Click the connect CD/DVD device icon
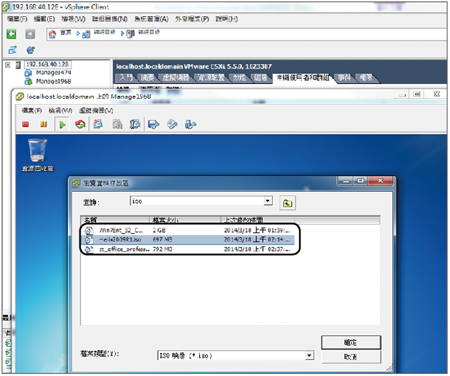Screen dimensions: 450x376 pos(172,124)
